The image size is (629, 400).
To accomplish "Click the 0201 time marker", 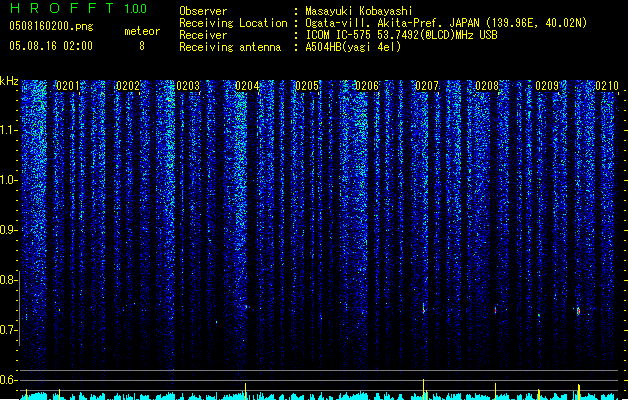I will (x=68, y=86).
